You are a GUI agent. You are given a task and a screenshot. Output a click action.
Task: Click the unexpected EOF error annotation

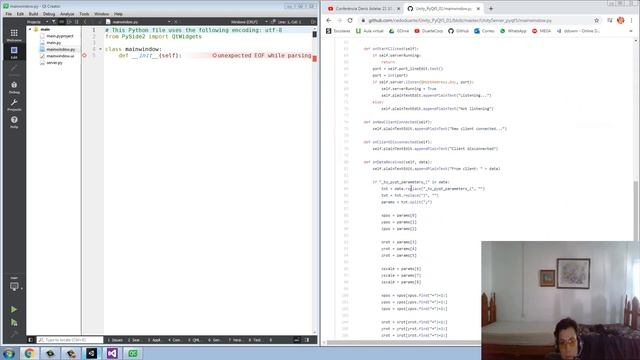point(262,56)
